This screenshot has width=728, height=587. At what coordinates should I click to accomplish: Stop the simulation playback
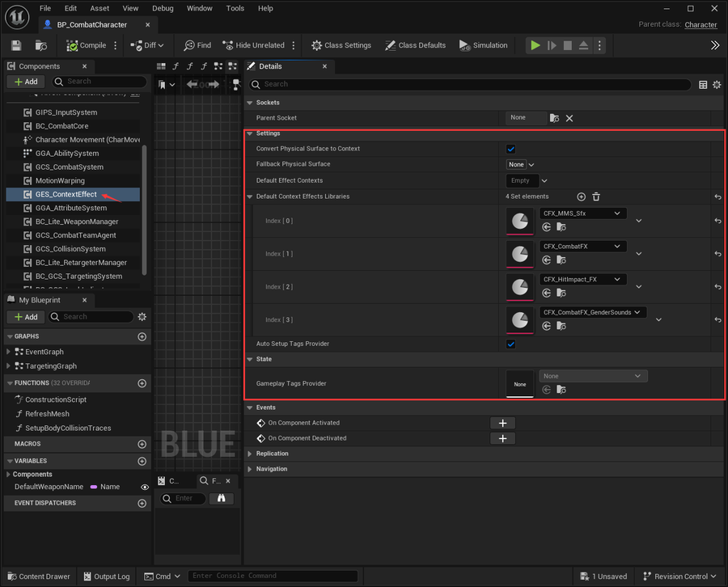(567, 45)
